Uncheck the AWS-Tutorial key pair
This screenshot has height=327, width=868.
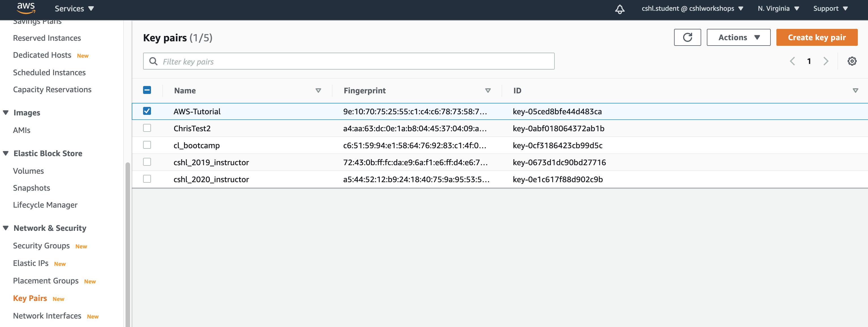tap(147, 111)
